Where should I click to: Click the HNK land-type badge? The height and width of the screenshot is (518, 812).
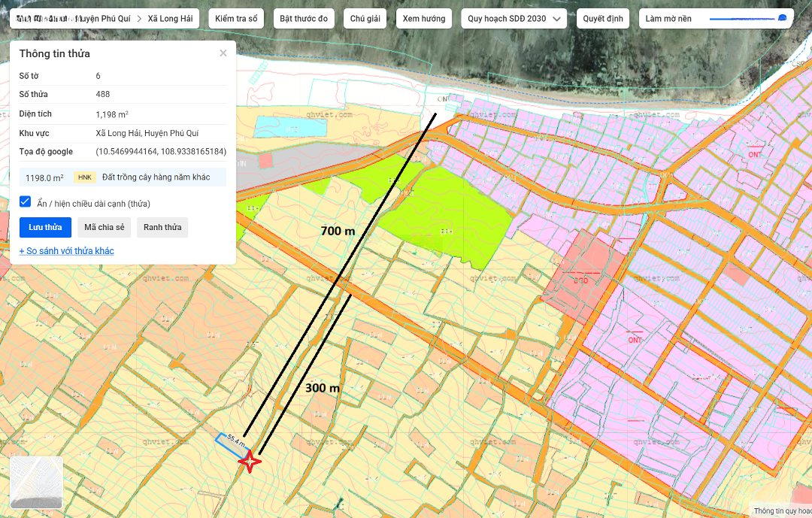(x=85, y=177)
